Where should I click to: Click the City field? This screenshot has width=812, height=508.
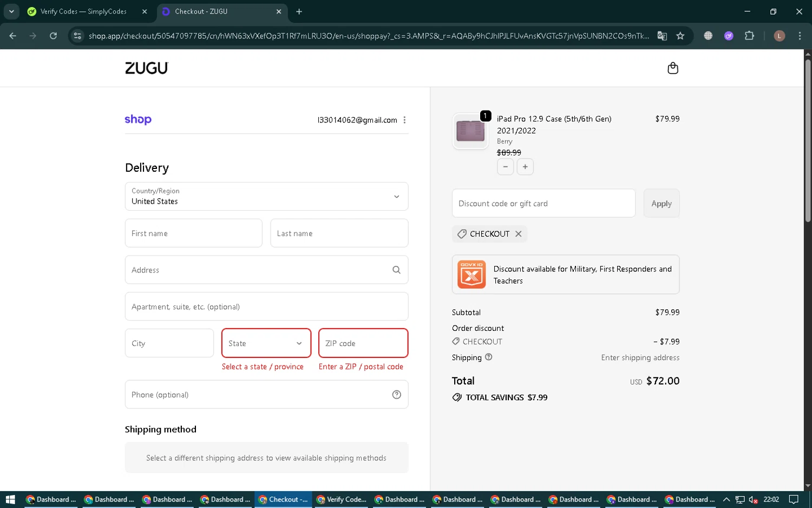pos(169,343)
